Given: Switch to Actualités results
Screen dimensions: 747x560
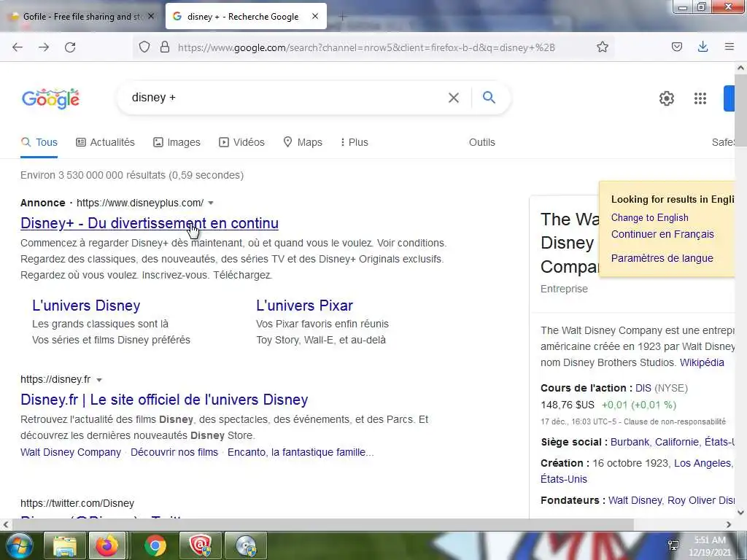Looking at the screenshot, I should point(105,142).
